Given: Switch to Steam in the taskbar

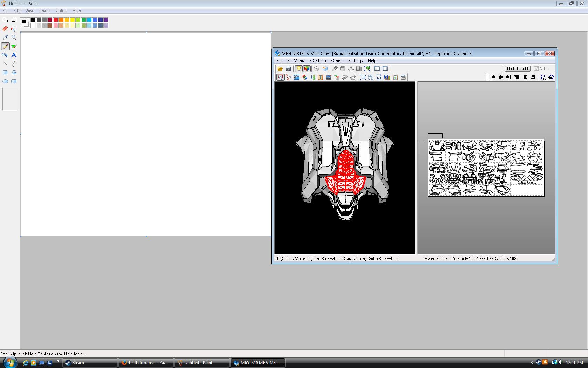Looking at the screenshot, I should pos(90,363).
